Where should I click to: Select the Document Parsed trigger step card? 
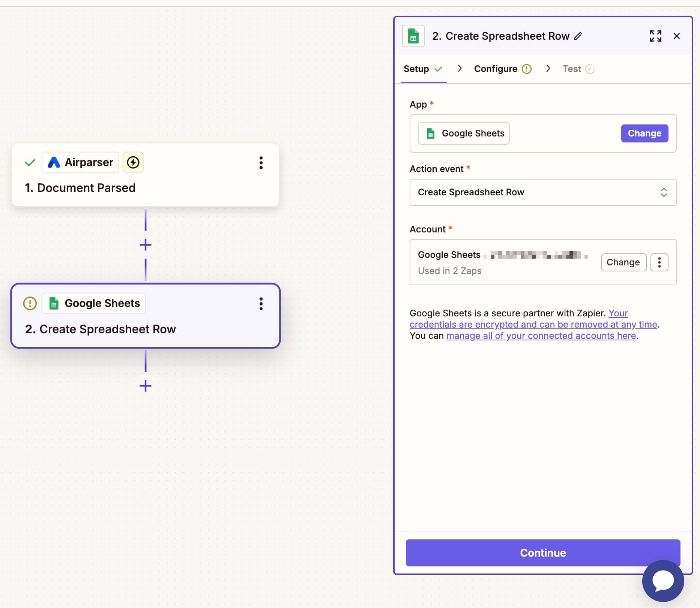tap(145, 187)
